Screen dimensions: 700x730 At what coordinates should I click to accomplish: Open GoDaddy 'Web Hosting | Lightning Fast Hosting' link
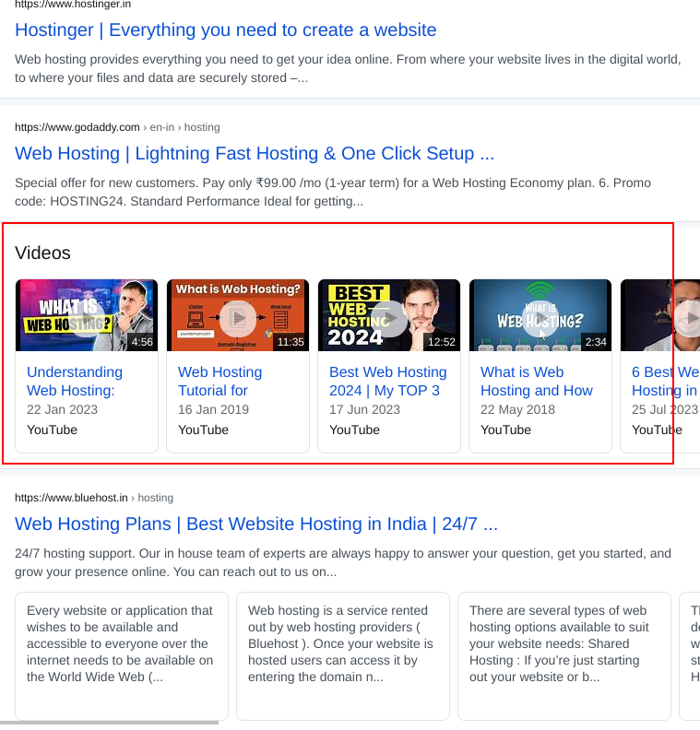[x=255, y=153]
